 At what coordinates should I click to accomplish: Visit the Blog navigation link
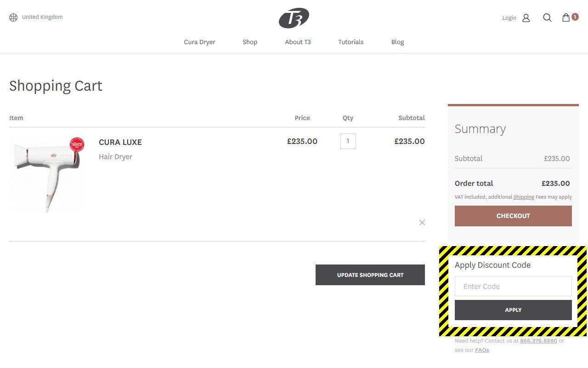(397, 42)
